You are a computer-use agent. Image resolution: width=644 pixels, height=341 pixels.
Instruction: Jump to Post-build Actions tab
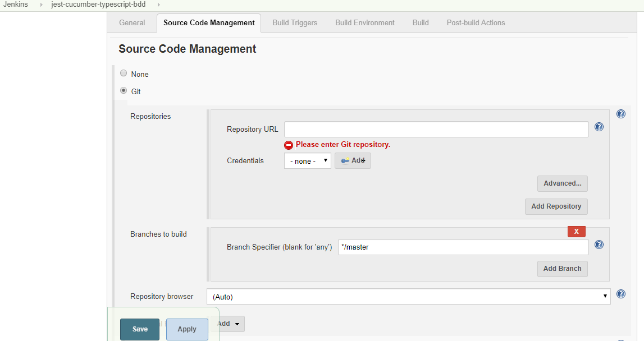click(476, 23)
